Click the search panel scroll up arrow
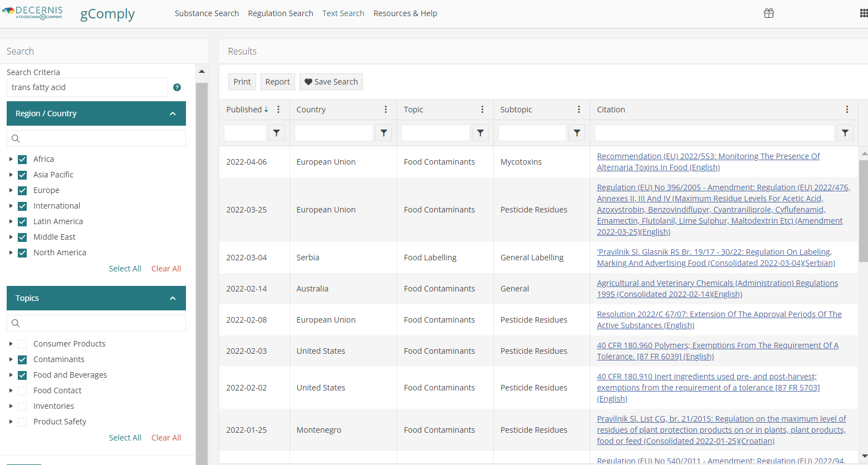The height and width of the screenshot is (465, 868). 202,72
